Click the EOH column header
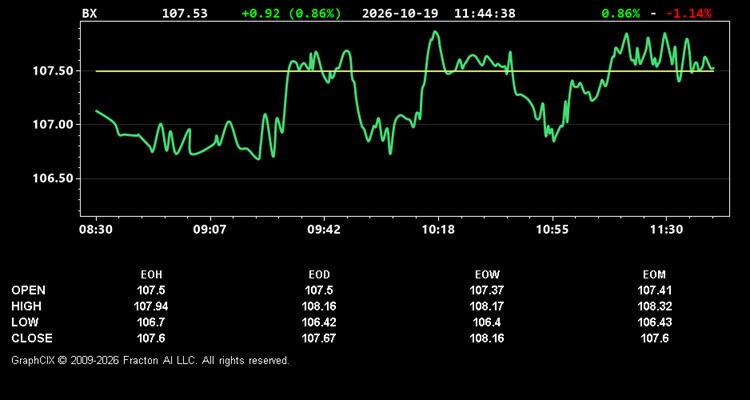The height and width of the screenshot is (400, 750). [151, 275]
